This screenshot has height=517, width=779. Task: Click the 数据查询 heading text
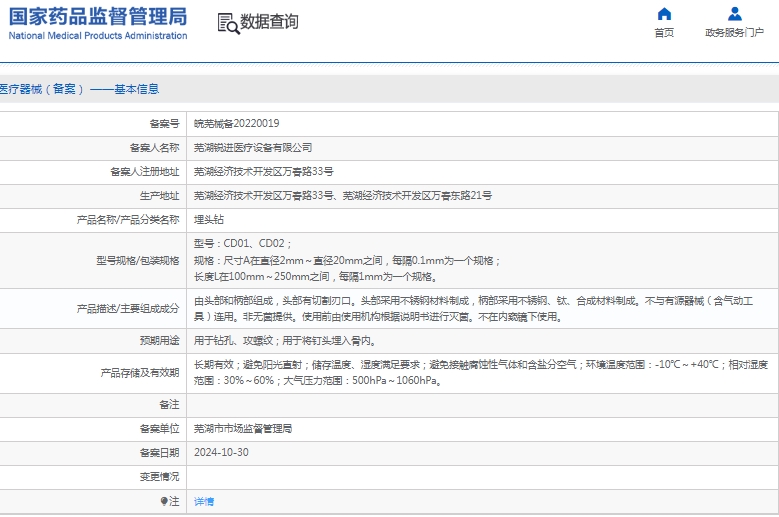tap(269, 21)
